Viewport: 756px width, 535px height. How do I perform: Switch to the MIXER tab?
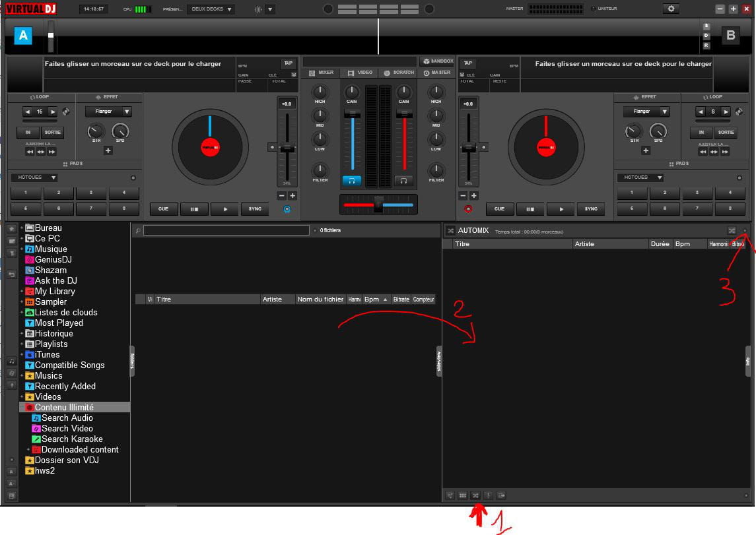321,73
